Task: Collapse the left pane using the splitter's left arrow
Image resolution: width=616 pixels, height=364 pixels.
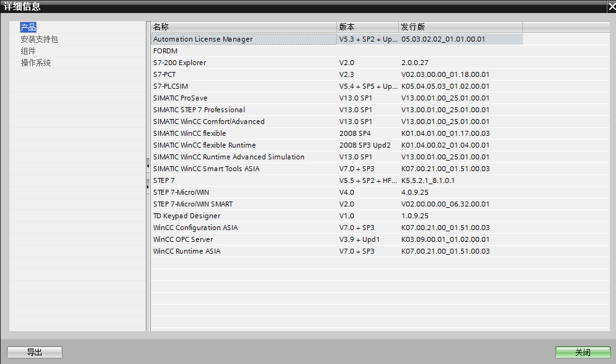Action: [x=148, y=166]
